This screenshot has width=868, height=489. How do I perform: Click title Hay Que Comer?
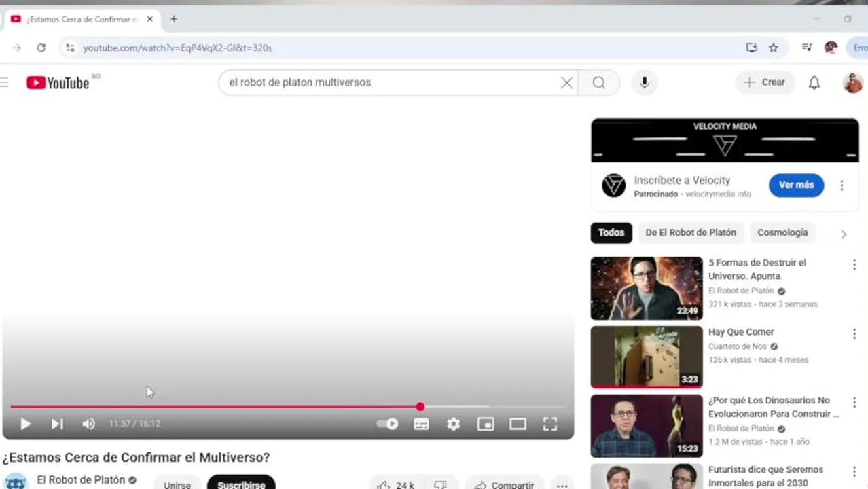pos(741,332)
